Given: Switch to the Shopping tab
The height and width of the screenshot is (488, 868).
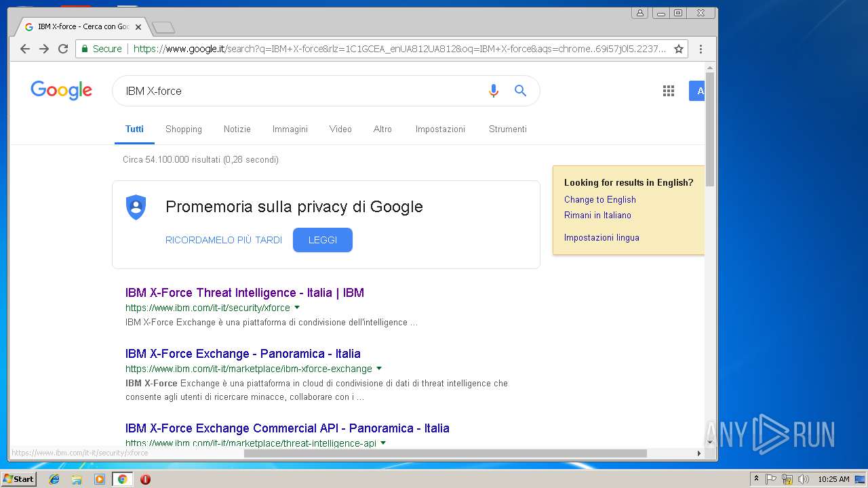Looking at the screenshot, I should (184, 129).
